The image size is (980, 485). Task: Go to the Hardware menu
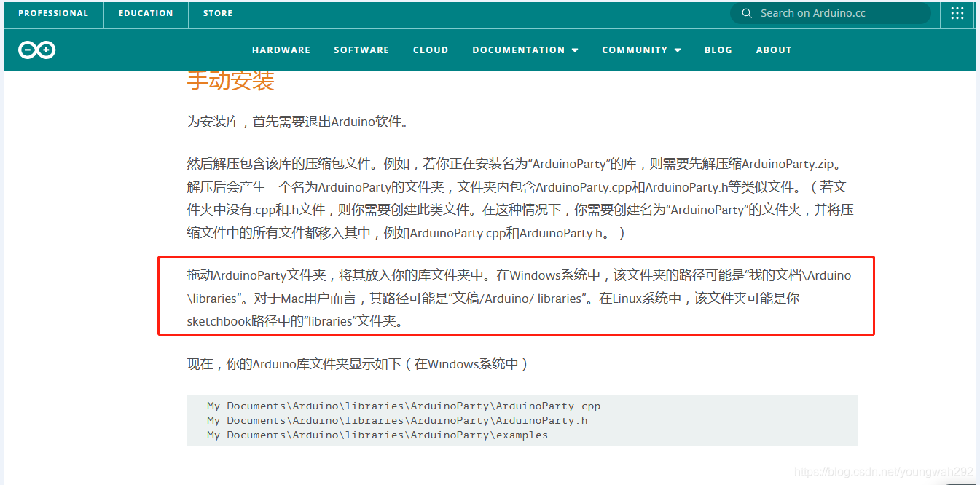click(281, 50)
